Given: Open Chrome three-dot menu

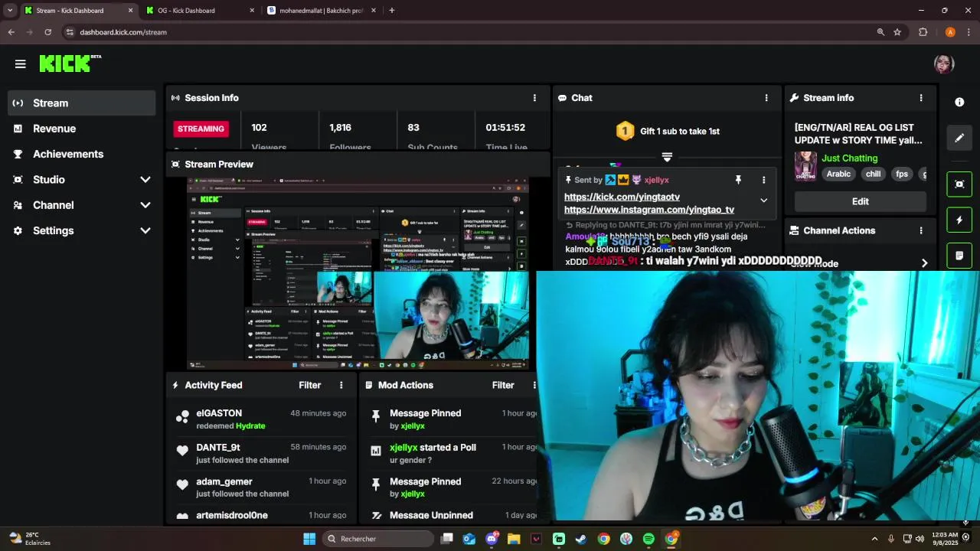Looking at the screenshot, I should [x=969, y=32].
